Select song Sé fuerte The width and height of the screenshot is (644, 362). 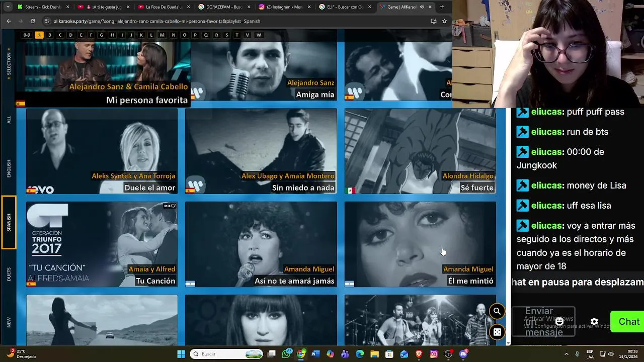click(420, 151)
